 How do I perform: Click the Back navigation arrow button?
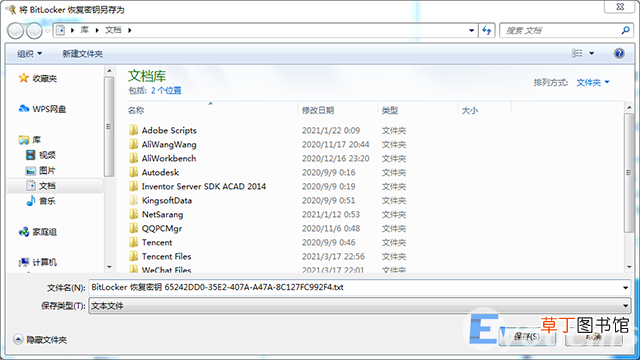16,31
